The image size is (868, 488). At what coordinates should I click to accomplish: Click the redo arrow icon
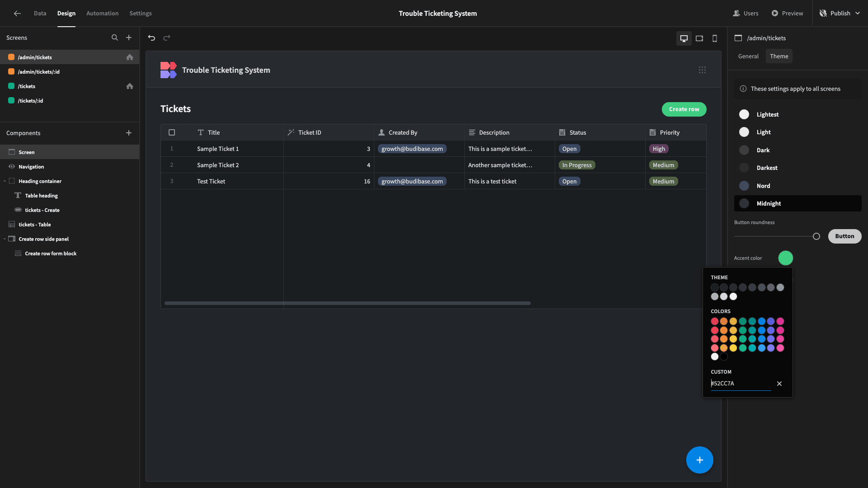(x=167, y=38)
